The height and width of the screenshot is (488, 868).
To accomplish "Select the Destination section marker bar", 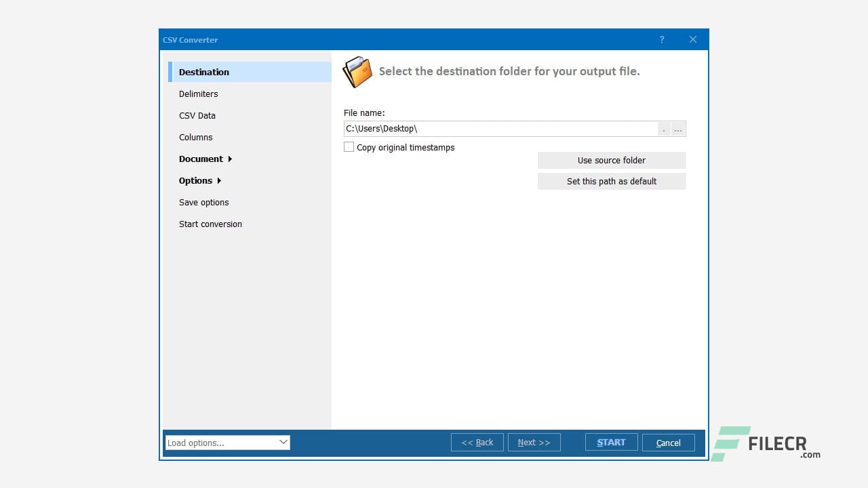I will [170, 72].
